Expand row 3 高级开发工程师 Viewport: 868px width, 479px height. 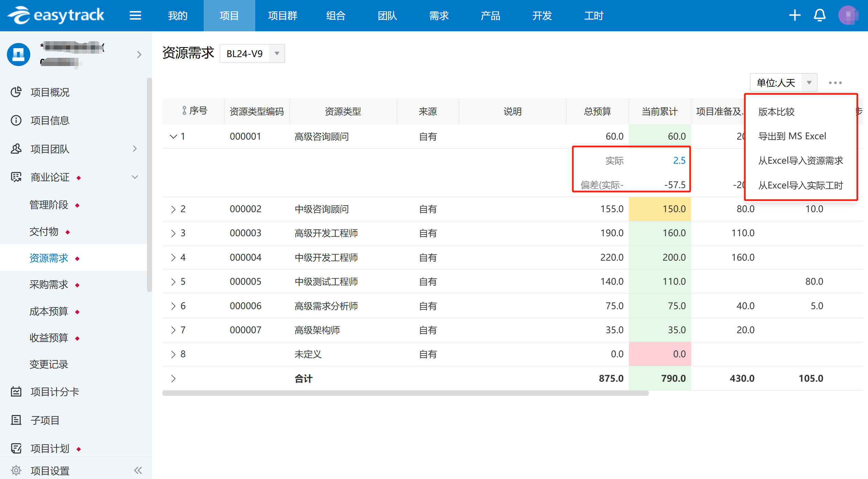pos(173,233)
